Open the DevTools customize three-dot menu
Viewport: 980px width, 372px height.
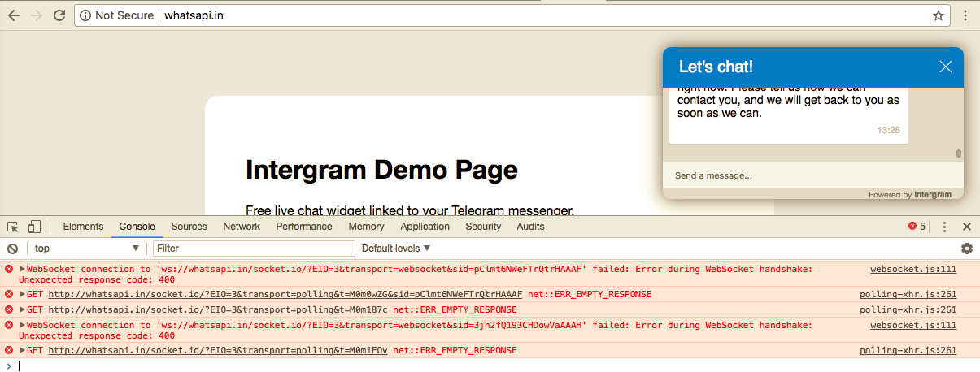pyautogui.click(x=944, y=227)
